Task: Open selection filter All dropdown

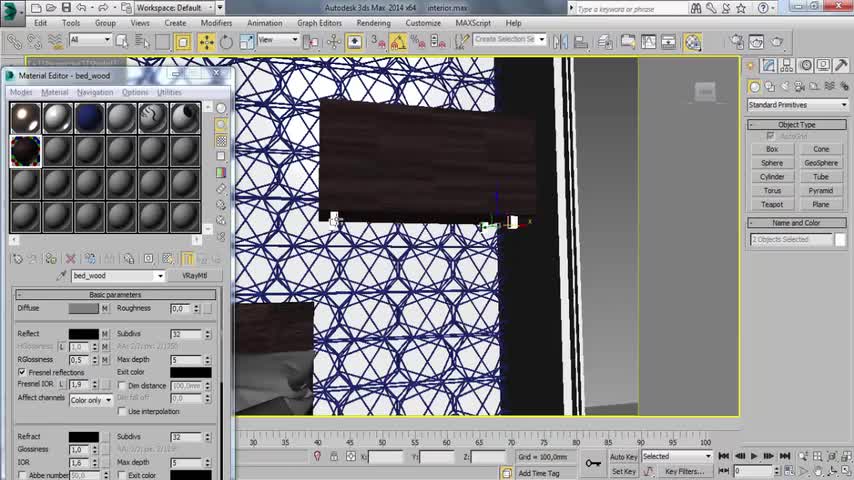Action: [x=90, y=40]
